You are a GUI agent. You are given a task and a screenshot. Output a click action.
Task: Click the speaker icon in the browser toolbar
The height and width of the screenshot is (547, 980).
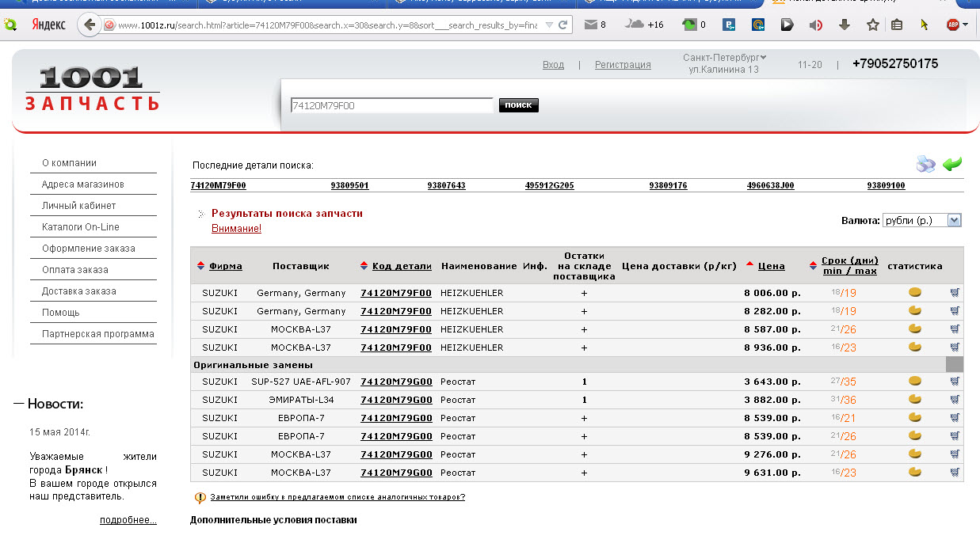(x=816, y=25)
